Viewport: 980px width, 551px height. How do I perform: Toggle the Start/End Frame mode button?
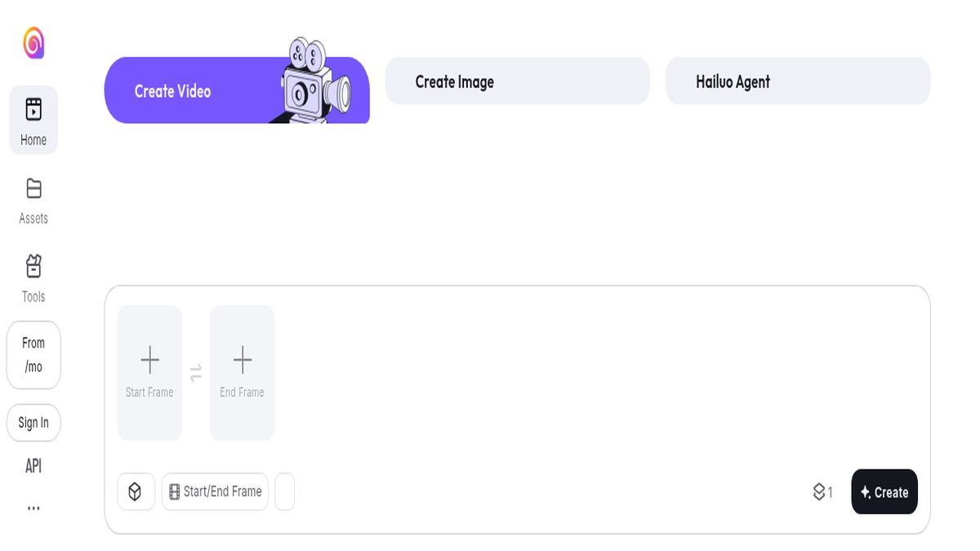215,491
